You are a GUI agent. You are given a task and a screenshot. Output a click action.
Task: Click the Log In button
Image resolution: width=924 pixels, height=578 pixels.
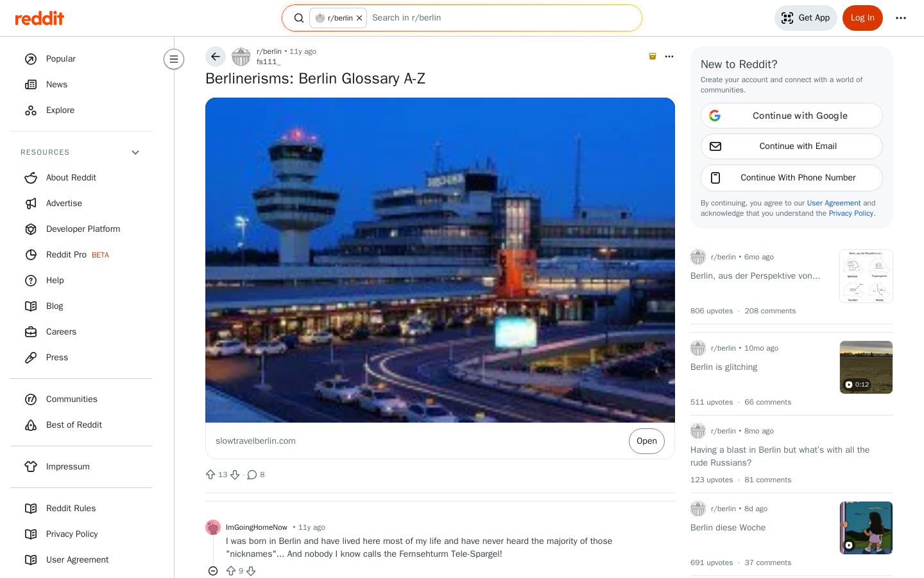coord(862,18)
